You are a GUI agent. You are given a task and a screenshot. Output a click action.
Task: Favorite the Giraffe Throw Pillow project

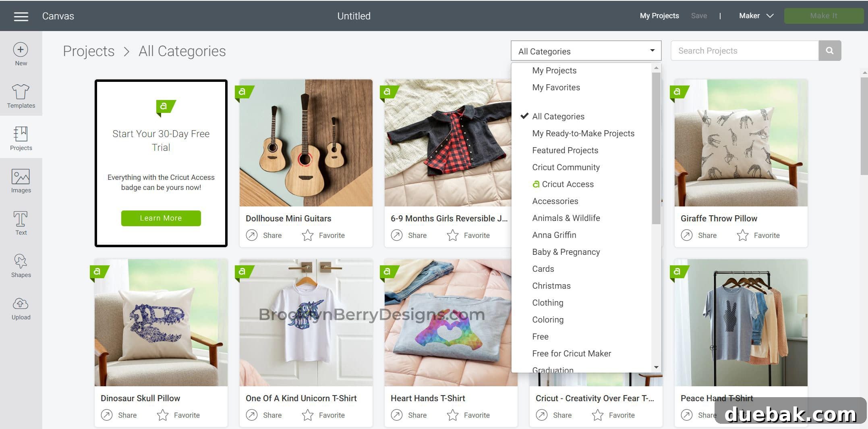tap(758, 235)
